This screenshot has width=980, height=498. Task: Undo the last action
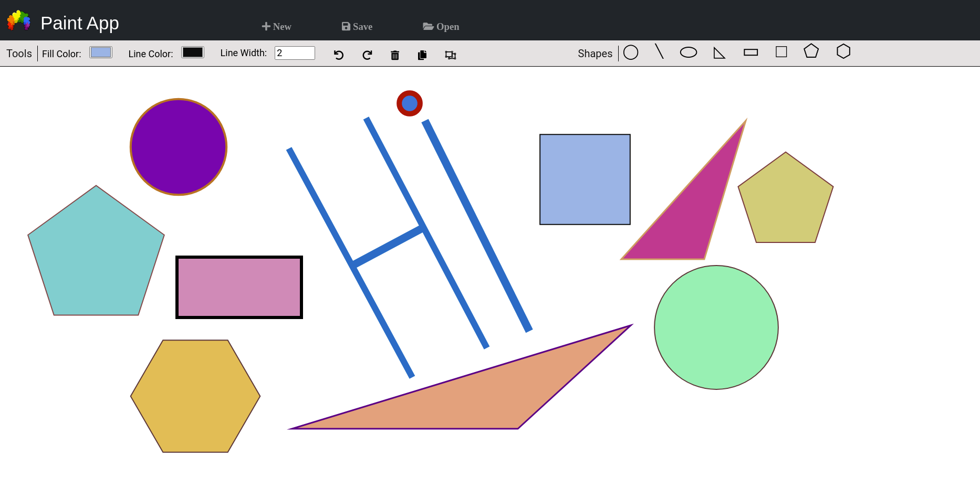[339, 55]
